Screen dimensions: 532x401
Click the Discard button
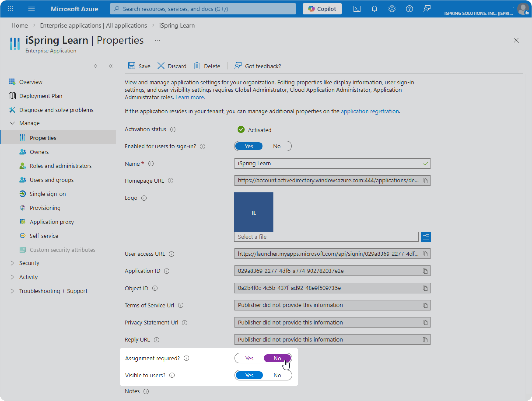[172, 66]
